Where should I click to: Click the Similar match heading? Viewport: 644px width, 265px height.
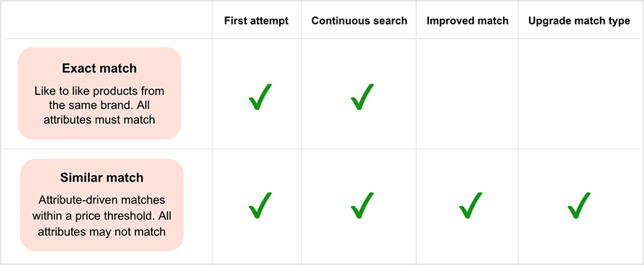click(102, 177)
